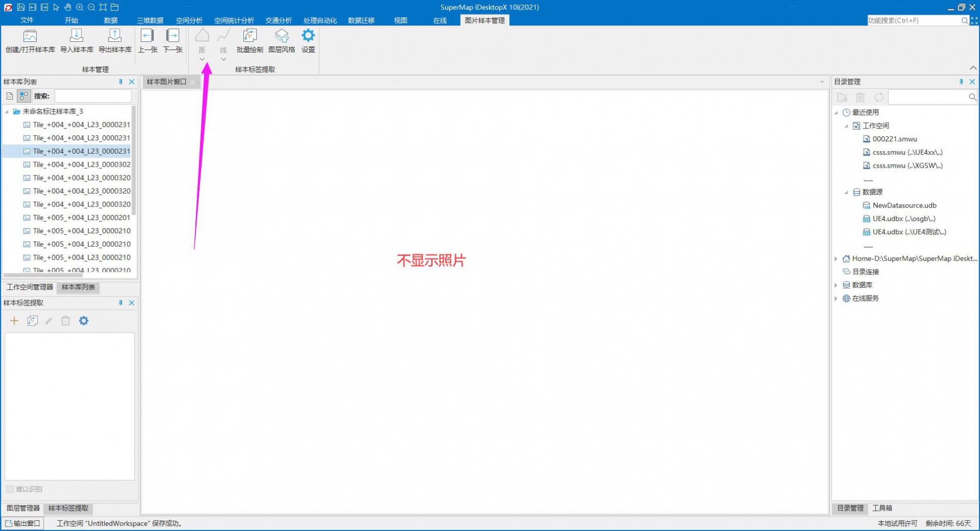The image size is (980, 531).
Task: Go to next image with 下一张
Action: coord(173,41)
